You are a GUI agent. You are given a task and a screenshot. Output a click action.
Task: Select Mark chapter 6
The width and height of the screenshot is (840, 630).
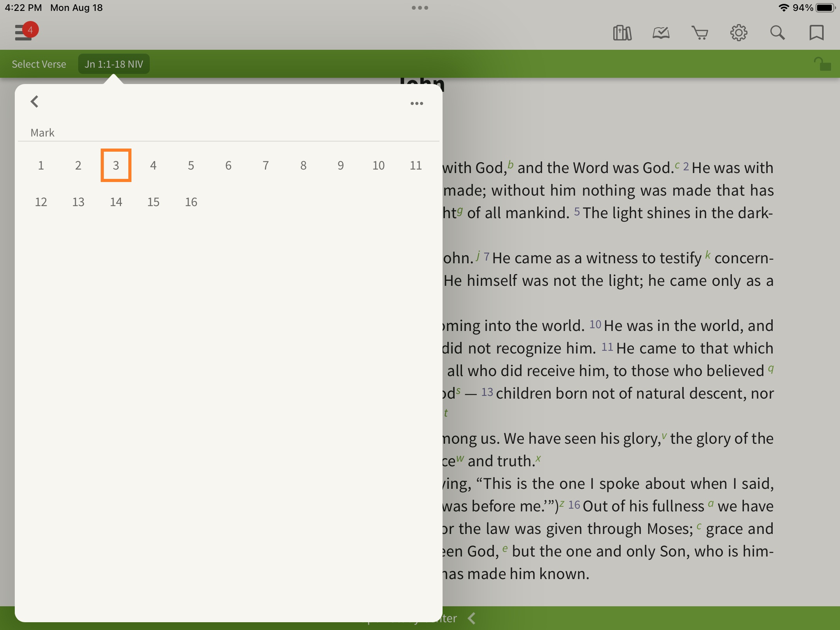[x=228, y=166]
